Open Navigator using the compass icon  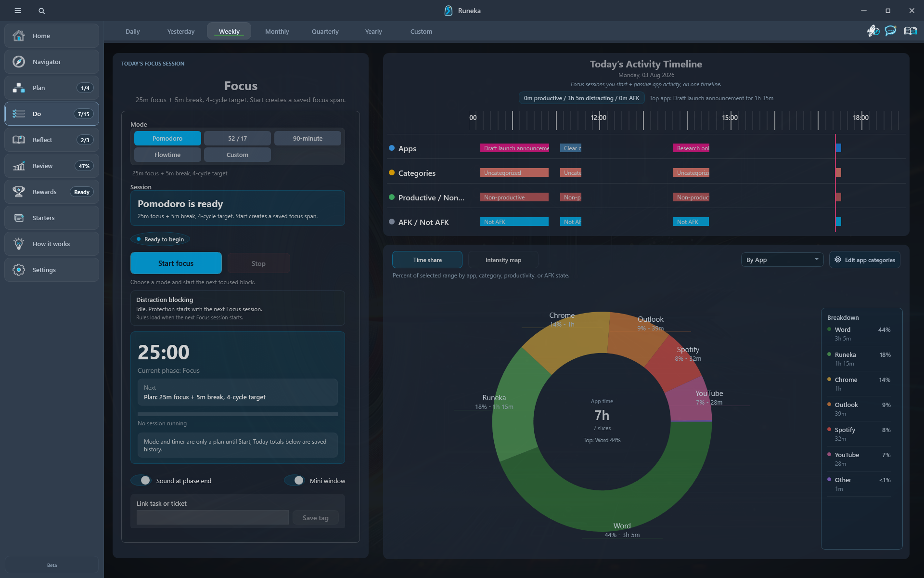click(x=19, y=62)
